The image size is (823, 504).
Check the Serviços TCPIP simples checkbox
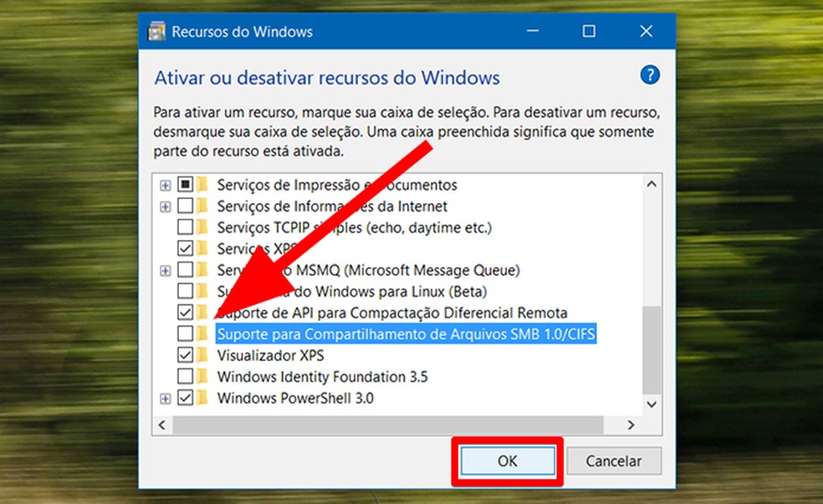coord(186,227)
